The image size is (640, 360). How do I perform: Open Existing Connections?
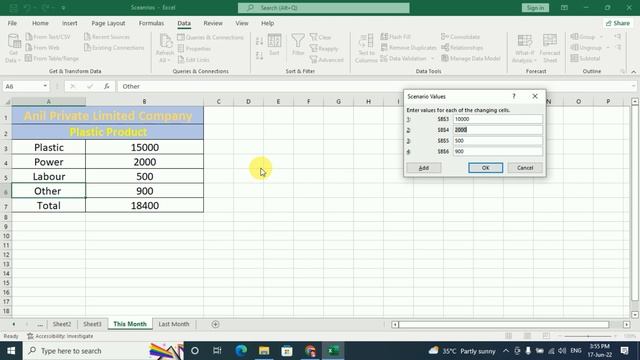click(114, 48)
